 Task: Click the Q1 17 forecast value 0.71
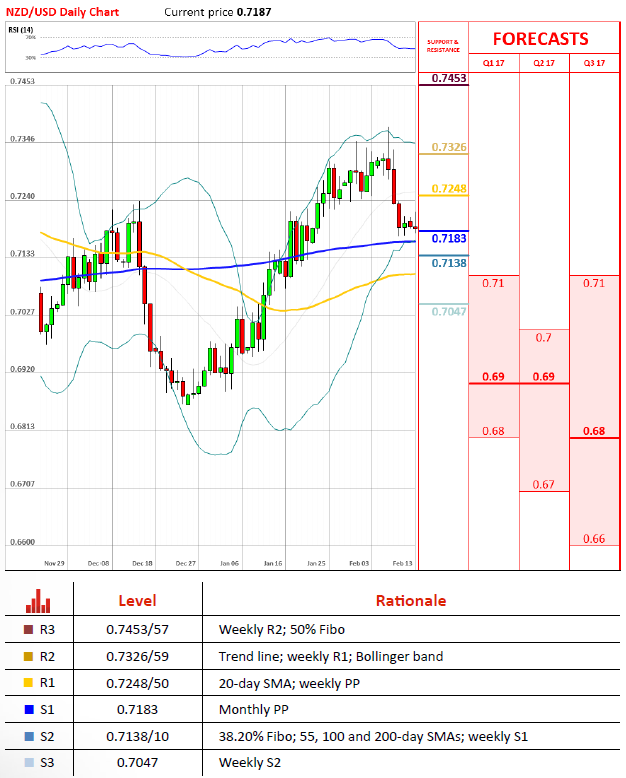click(x=493, y=283)
